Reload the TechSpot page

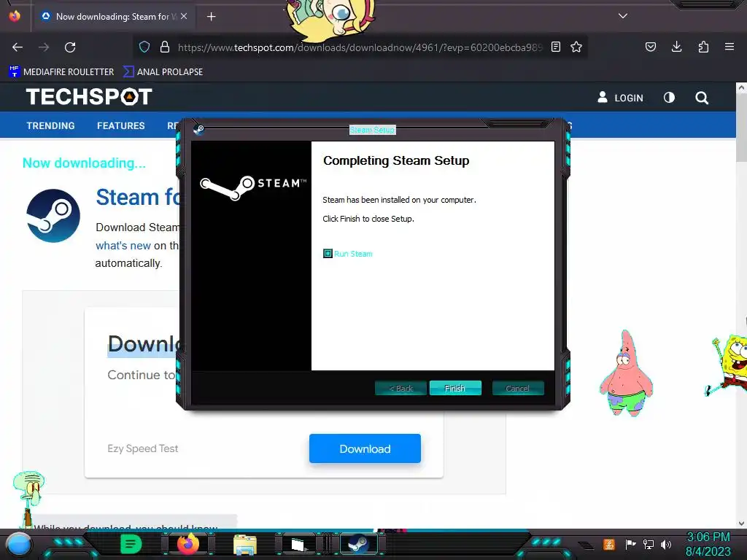coord(70,47)
